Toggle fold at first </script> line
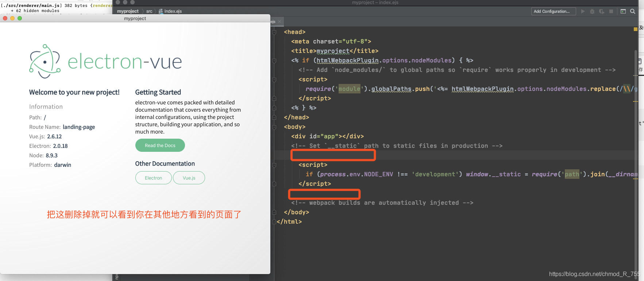Screen dimensions: 644x281 tap(274, 99)
